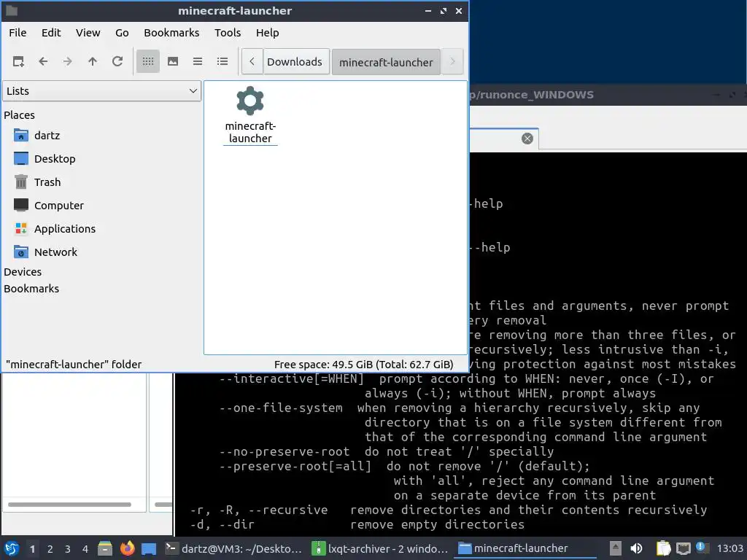Viewport: 747px width, 560px height.
Task: Launch the file manager from the panel
Action: [x=105, y=548]
